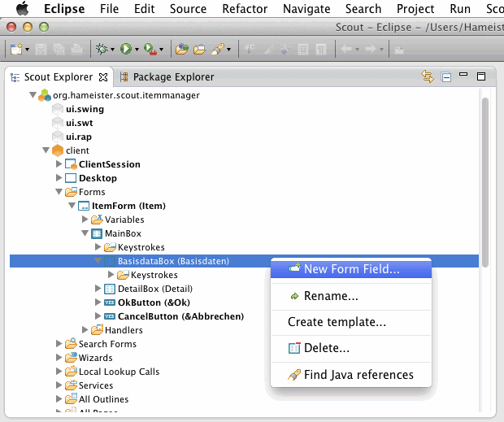Click the explorer vertical scrollbar
Screen dimensions: 504x422
click(484, 179)
